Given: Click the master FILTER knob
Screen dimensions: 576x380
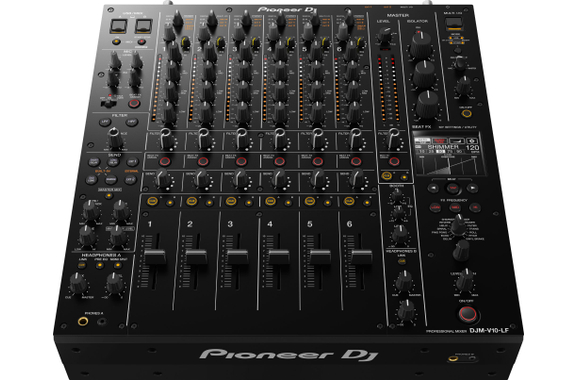Looking at the screenshot, I should pos(393,139).
